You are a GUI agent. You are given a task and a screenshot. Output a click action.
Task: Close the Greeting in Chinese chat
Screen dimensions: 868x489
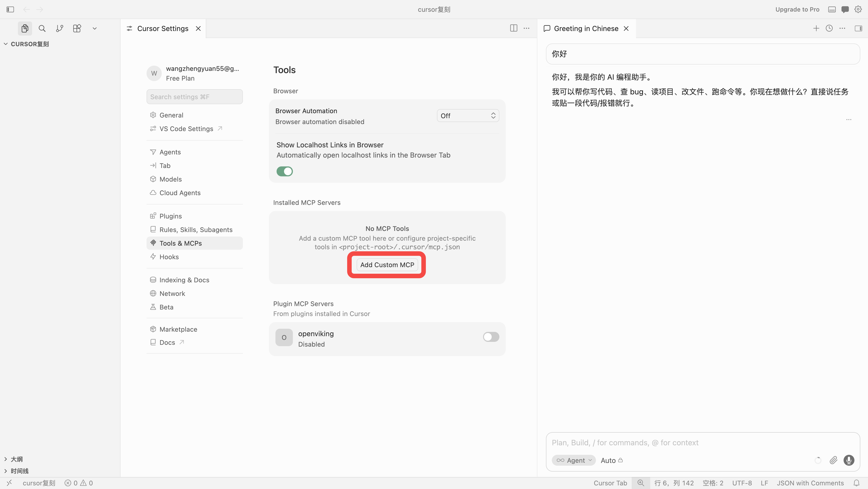(626, 29)
